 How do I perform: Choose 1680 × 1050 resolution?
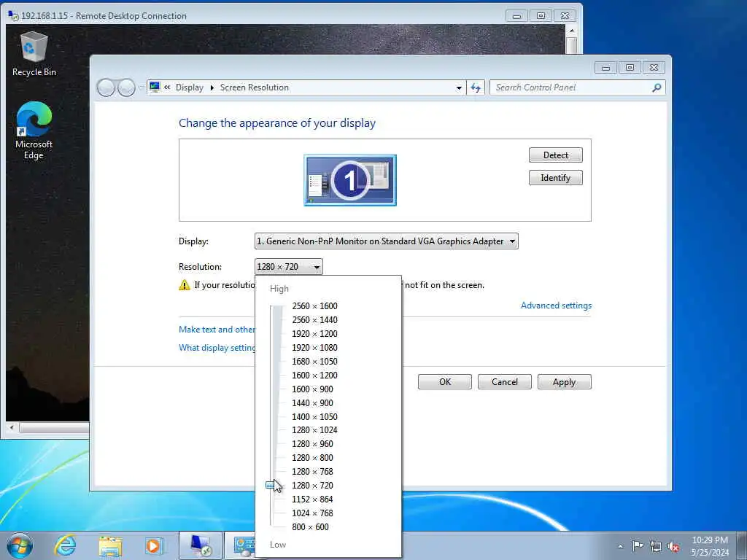[314, 361]
